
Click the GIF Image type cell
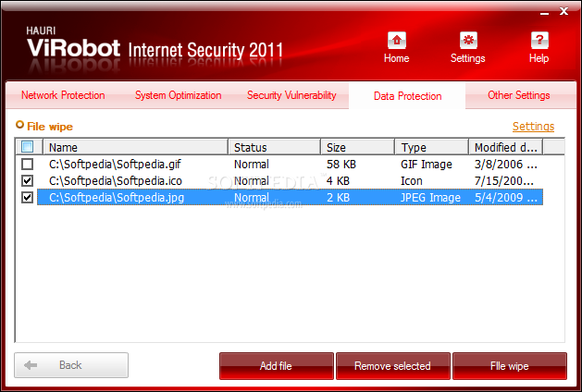tap(427, 164)
